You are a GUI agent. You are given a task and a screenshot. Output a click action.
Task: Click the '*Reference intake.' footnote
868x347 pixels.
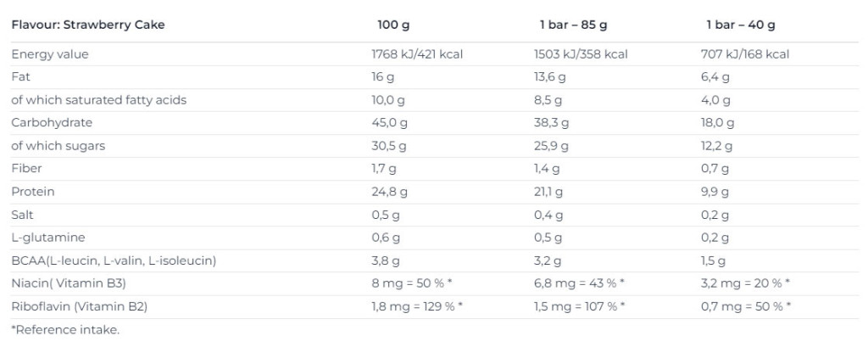click(x=65, y=330)
